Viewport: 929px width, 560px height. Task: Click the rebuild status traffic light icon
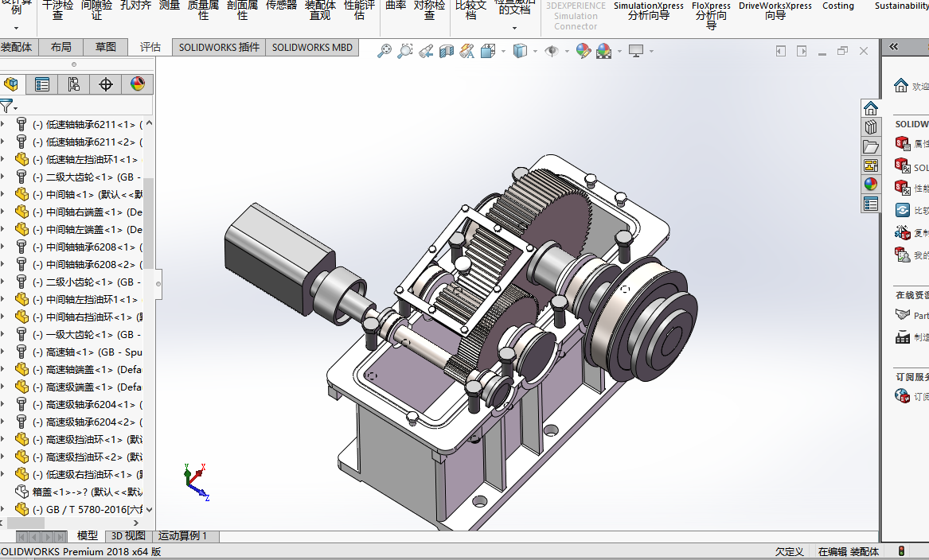[901, 552]
